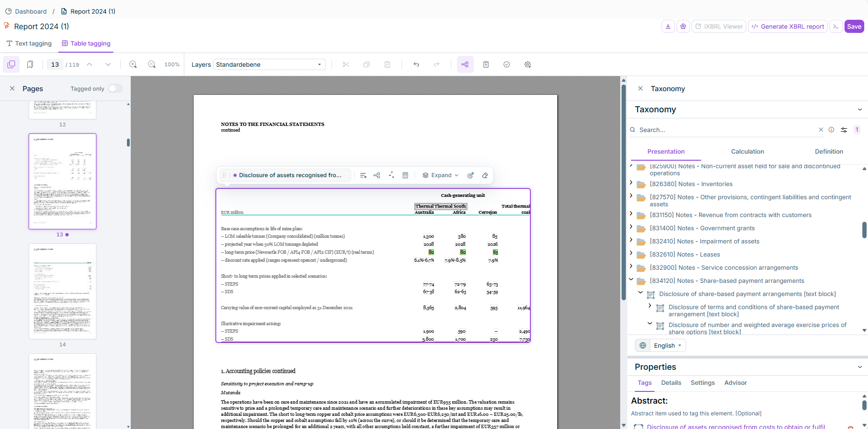868x429 pixels.
Task: Click the download icon in header
Action: (x=668, y=26)
